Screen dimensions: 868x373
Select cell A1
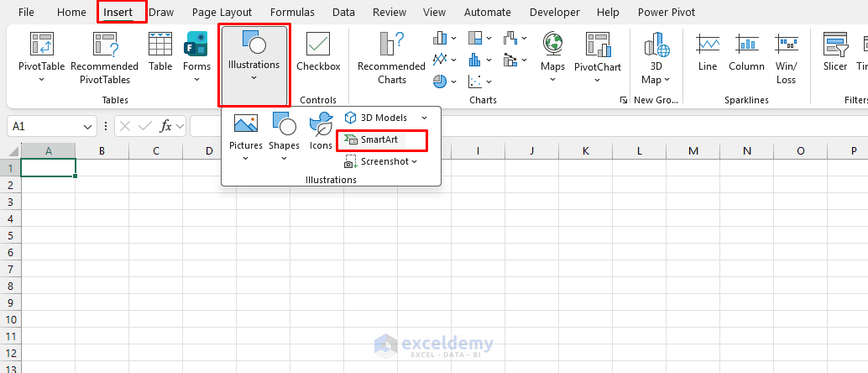pos(48,168)
